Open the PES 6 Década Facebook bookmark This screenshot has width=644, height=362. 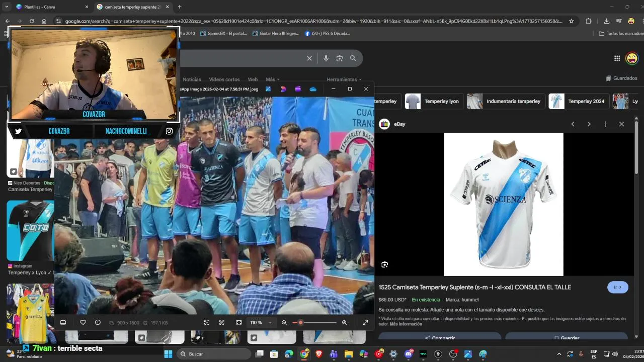tap(328, 34)
